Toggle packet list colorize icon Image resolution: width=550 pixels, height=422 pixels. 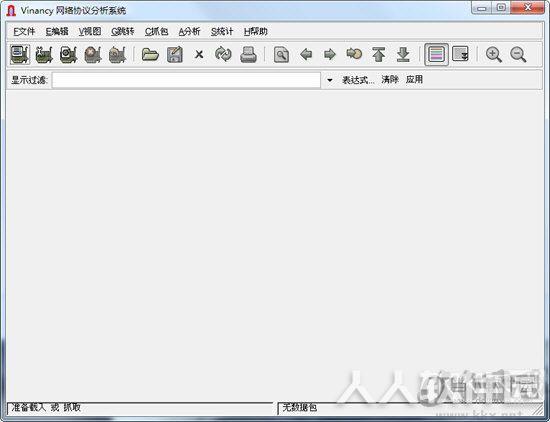point(436,54)
